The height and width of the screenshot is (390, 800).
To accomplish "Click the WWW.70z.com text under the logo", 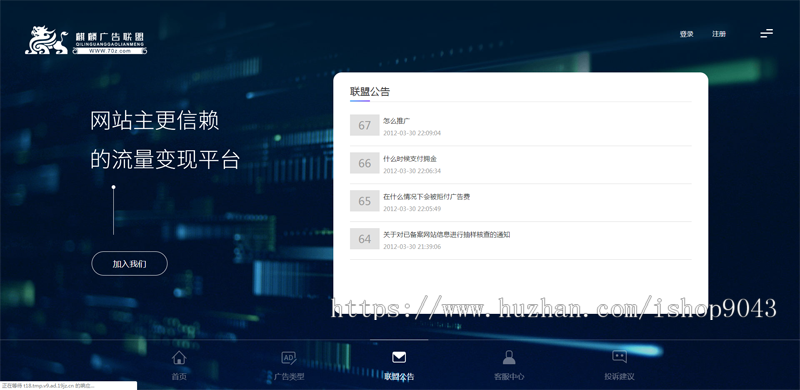I will click(110, 51).
